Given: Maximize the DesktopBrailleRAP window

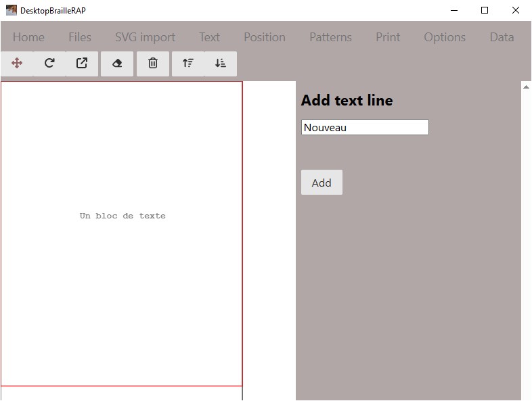Looking at the screenshot, I should 485,10.
